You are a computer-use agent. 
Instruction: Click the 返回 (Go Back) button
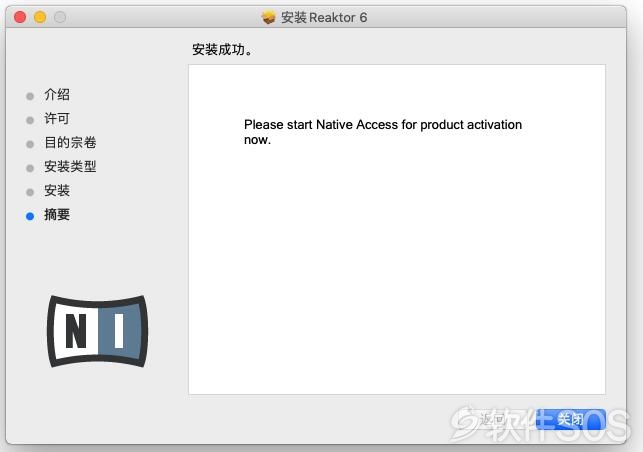(493, 419)
